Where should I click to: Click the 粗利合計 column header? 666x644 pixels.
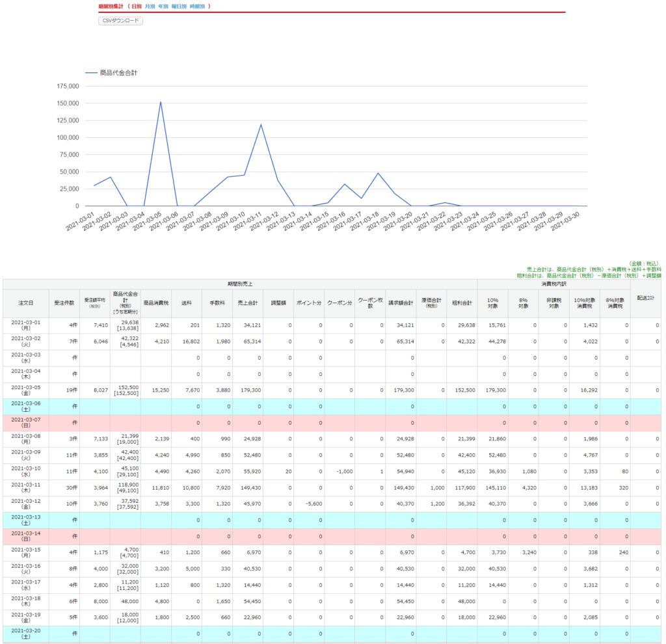coord(462,303)
